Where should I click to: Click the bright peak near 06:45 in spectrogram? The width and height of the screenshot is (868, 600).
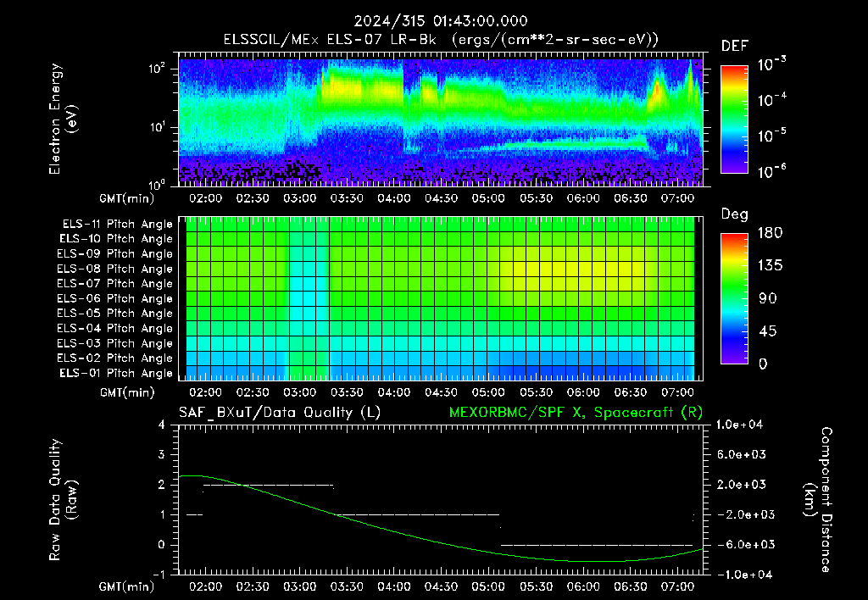pyautogui.click(x=657, y=90)
